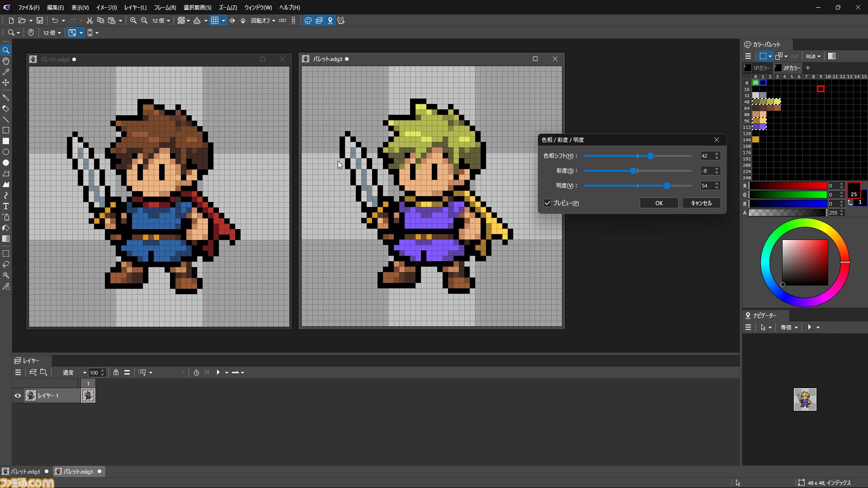Open the レイヤー(L) menu
Screen dimensions: 868x488
tap(135, 8)
